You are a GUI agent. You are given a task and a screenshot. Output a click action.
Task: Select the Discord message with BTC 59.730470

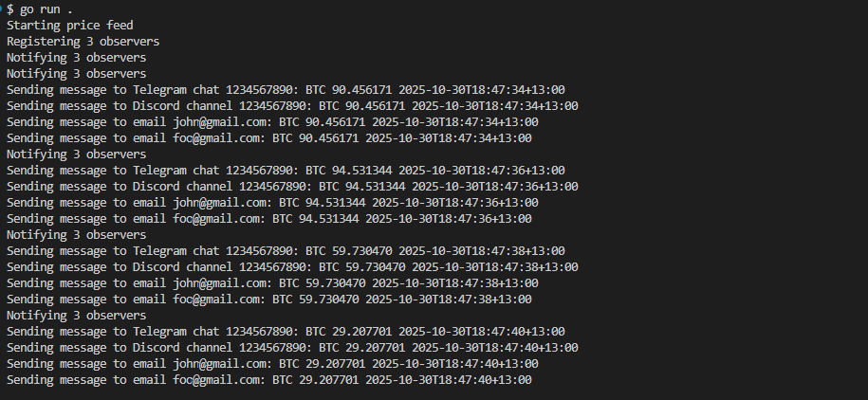[x=291, y=266]
